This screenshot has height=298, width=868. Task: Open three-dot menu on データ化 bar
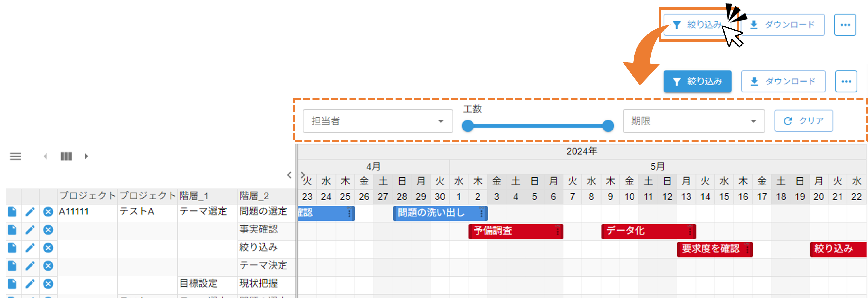pyautogui.click(x=690, y=231)
